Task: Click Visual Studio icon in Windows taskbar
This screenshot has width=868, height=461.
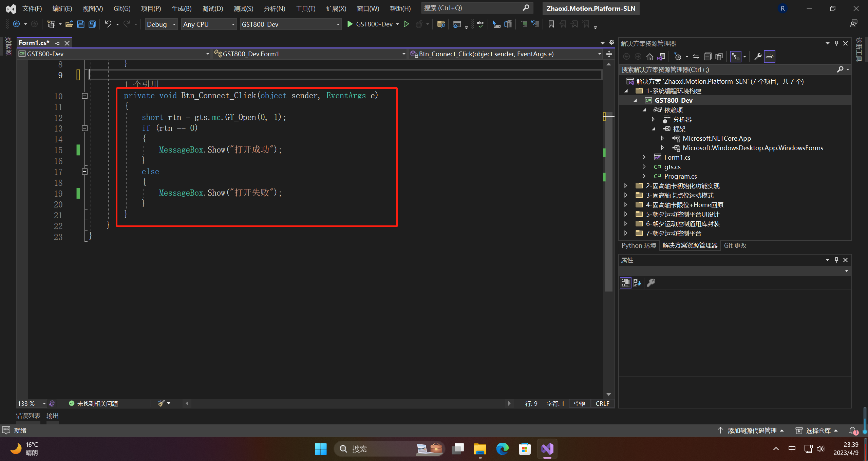Action: coord(547,449)
